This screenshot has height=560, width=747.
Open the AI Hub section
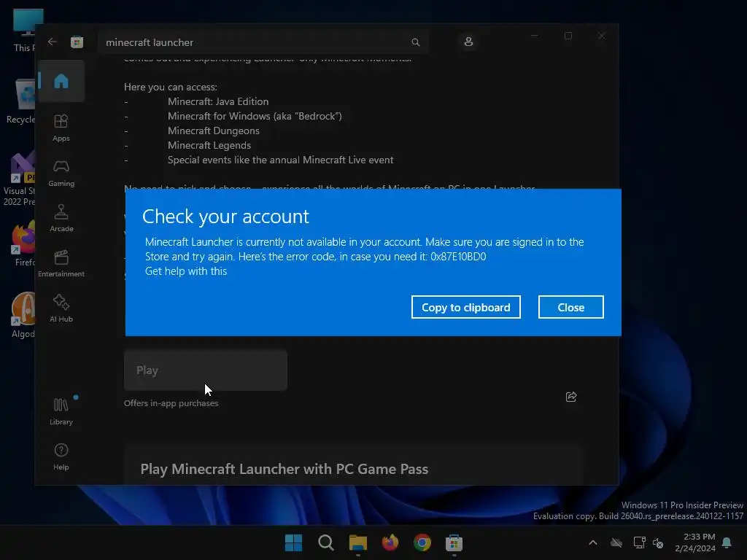click(61, 309)
